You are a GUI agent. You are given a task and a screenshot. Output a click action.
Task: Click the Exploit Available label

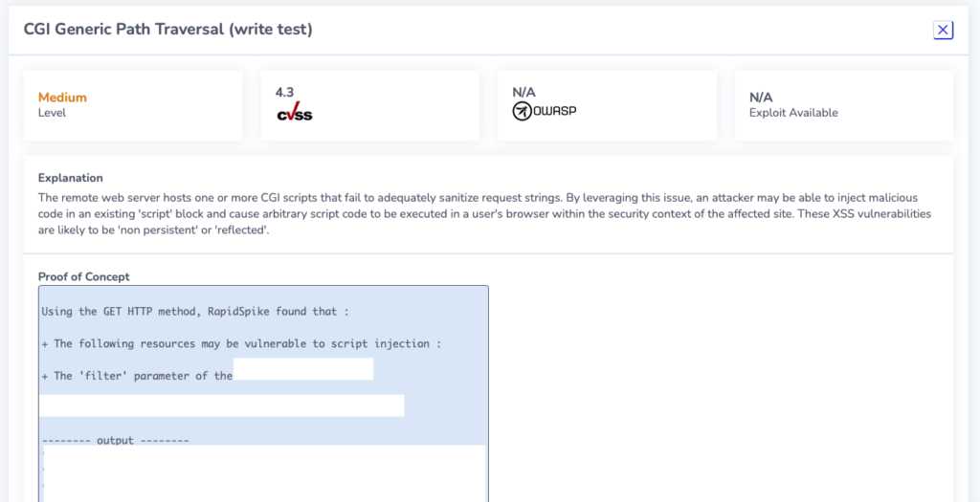click(x=793, y=113)
